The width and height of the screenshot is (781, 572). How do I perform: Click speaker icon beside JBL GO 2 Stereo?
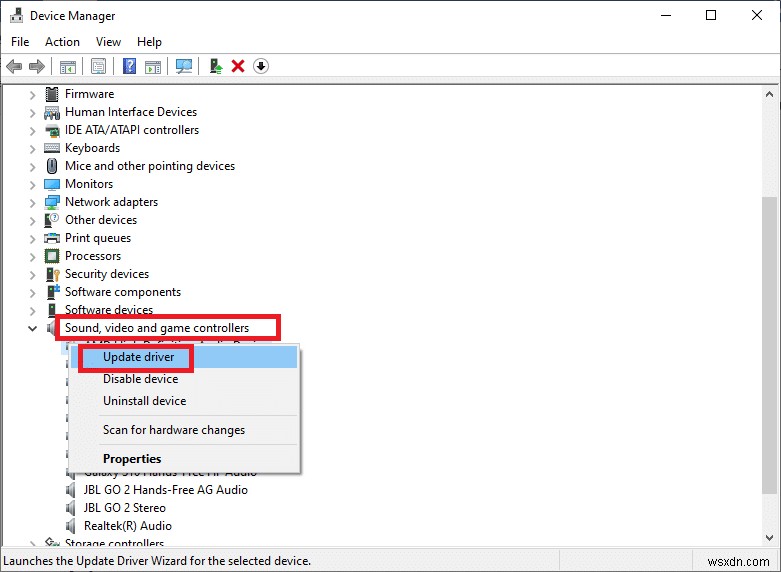tap(71, 508)
